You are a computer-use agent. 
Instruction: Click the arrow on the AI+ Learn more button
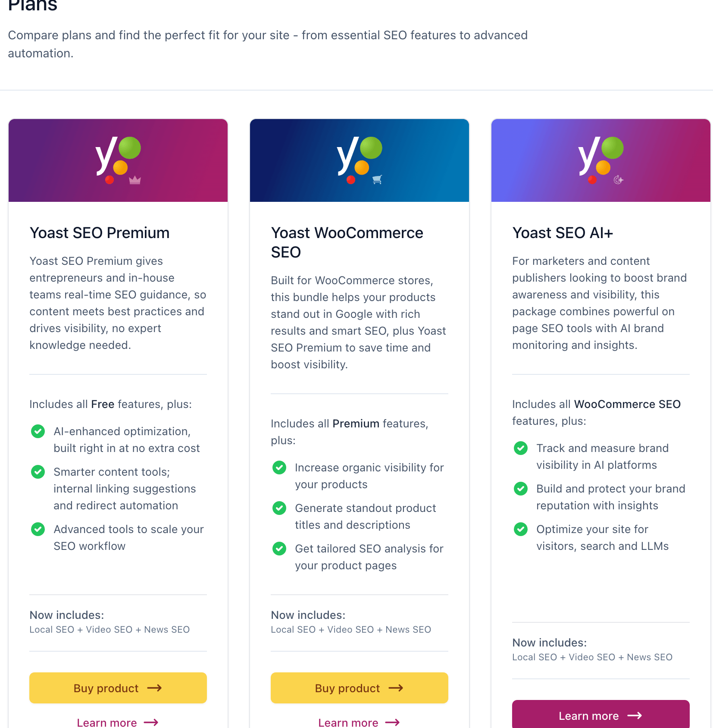(634, 715)
